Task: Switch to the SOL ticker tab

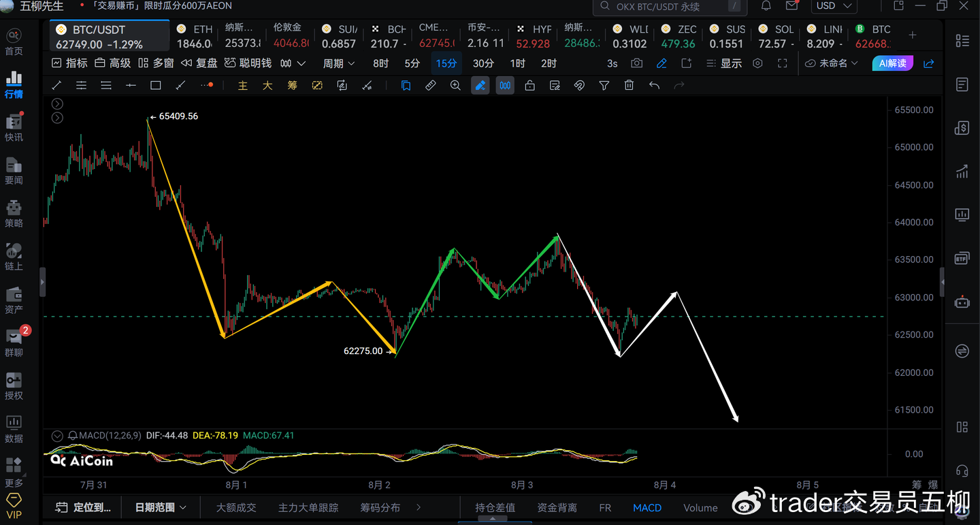Action: [x=776, y=37]
